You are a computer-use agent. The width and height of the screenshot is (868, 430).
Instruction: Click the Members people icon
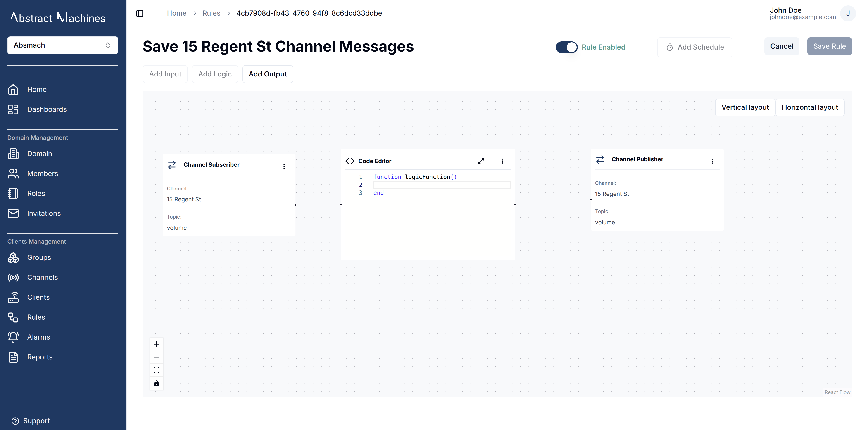pos(13,173)
